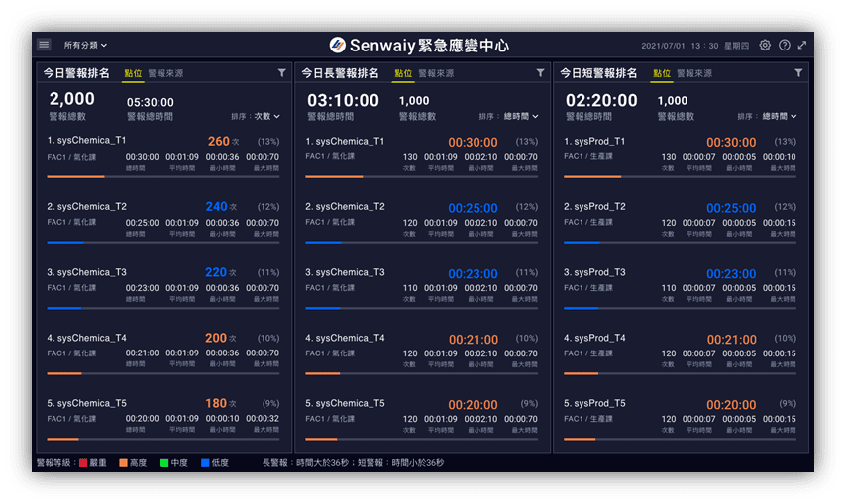
Task: Expand dashboard to fullscreen
Action: tap(802, 46)
